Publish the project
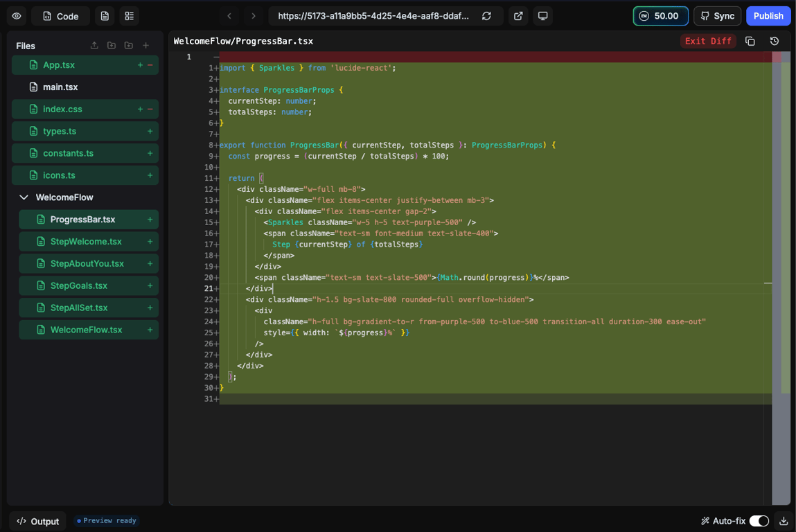Screen dimensions: 796x532 tap(768, 16)
